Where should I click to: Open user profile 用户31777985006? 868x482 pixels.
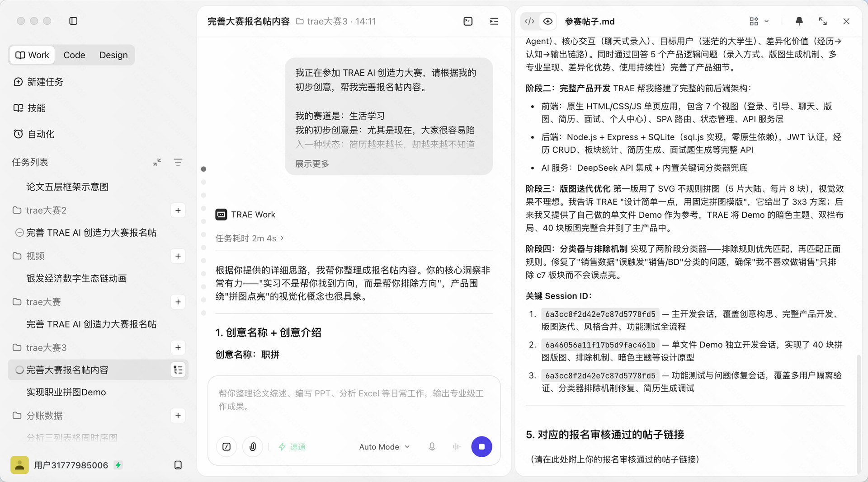point(60,465)
